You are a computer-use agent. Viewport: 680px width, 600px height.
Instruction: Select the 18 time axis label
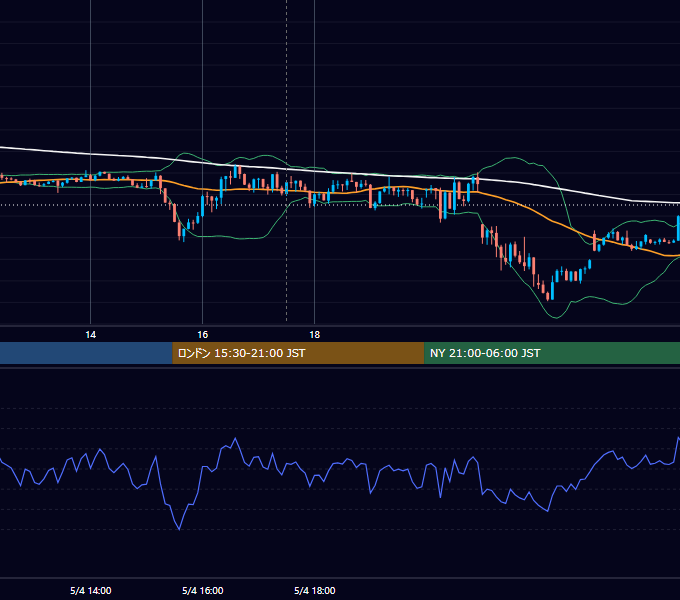314,335
